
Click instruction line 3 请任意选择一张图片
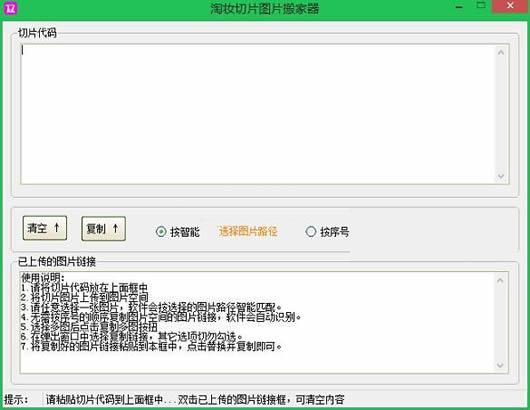[151, 308]
